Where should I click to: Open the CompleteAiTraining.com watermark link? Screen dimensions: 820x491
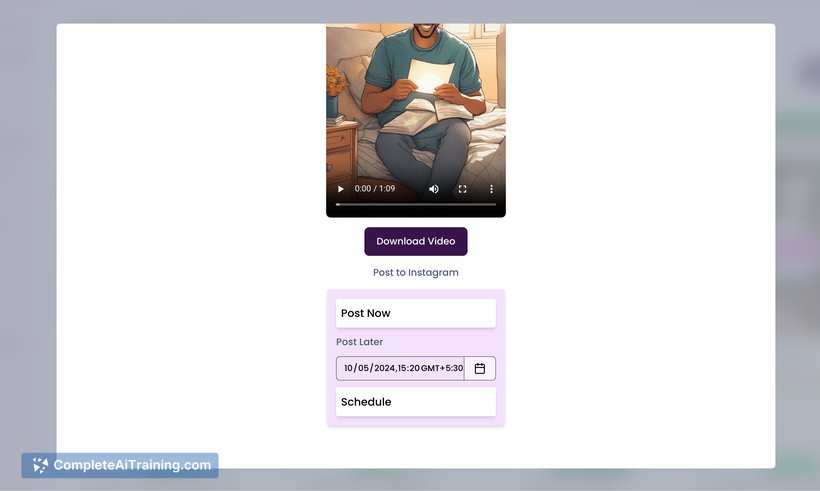point(131,465)
